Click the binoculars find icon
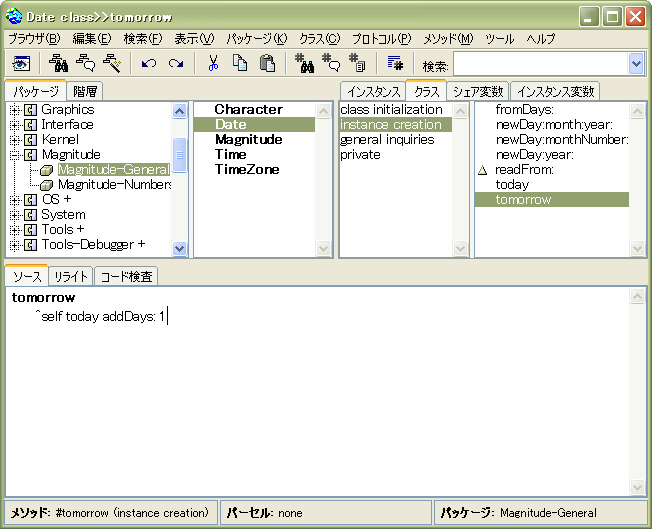 57,63
